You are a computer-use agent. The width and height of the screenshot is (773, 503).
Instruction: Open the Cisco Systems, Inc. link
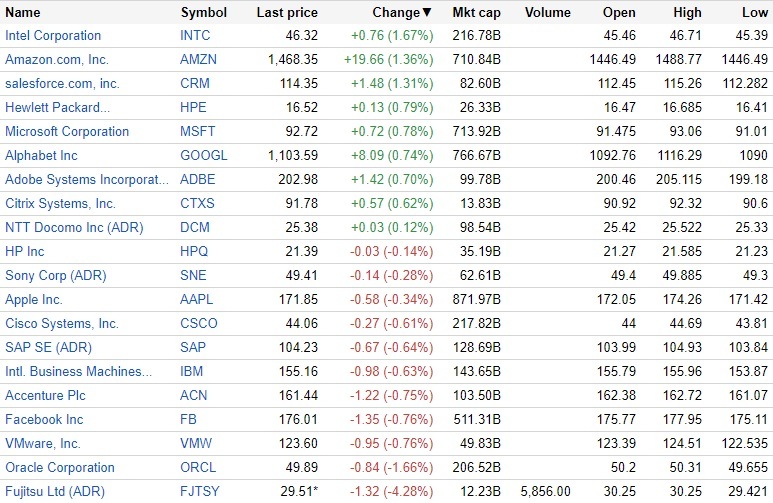62,323
